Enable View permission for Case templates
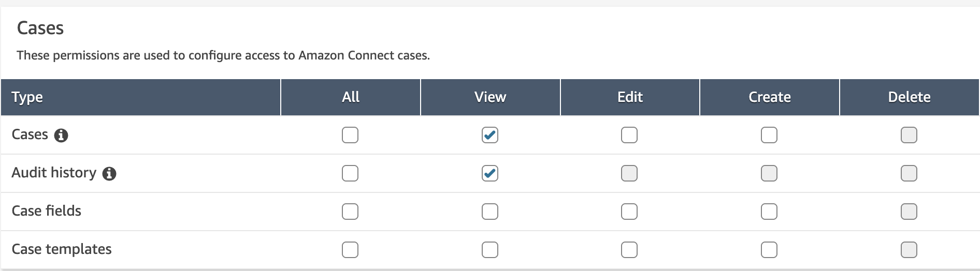The height and width of the screenshot is (271, 980). tap(490, 250)
